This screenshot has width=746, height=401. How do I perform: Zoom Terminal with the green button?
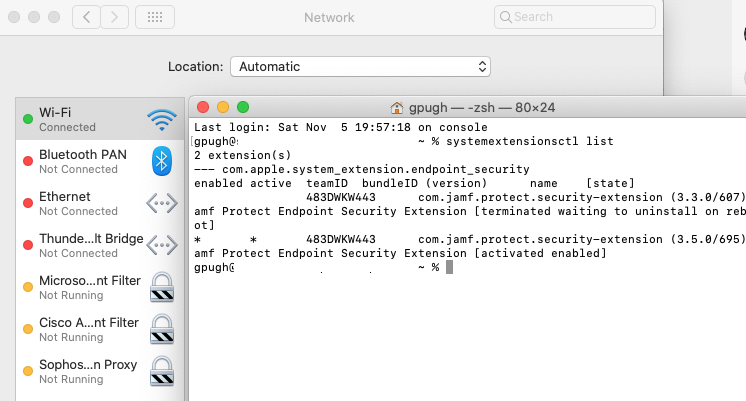[243, 107]
